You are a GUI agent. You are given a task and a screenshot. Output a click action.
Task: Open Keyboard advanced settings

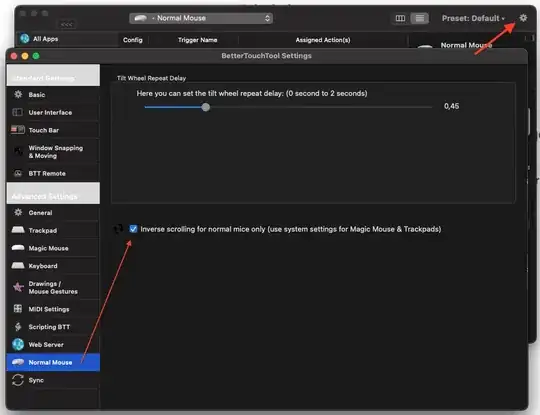53,266
